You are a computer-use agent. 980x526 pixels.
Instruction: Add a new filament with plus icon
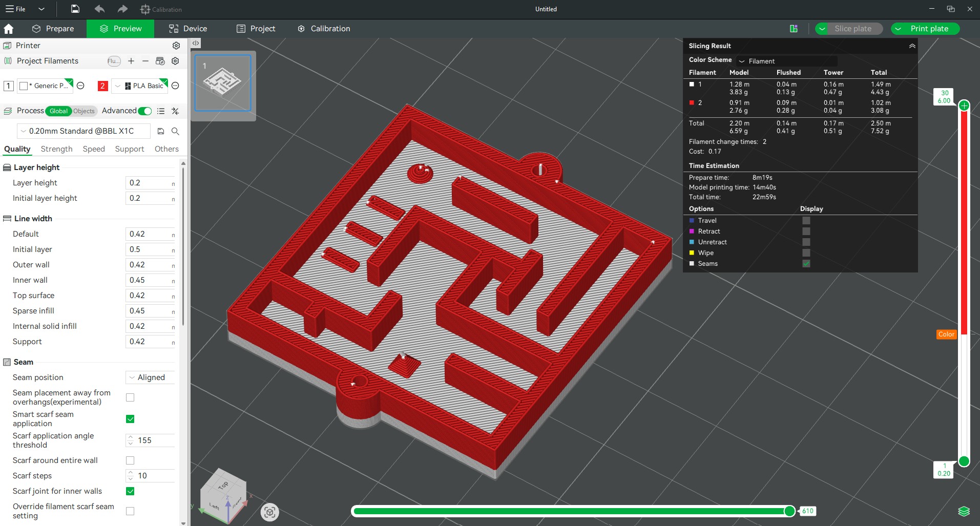click(x=131, y=61)
